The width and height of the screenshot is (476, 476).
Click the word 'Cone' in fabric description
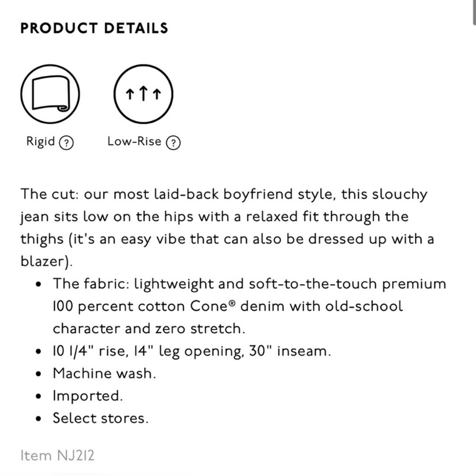(x=209, y=306)
